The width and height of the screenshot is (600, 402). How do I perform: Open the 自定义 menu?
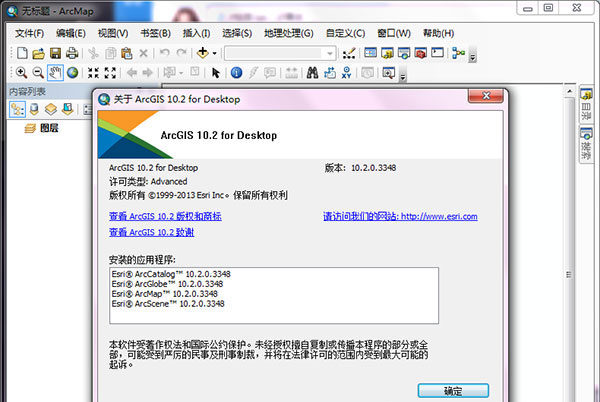point(345,32)
